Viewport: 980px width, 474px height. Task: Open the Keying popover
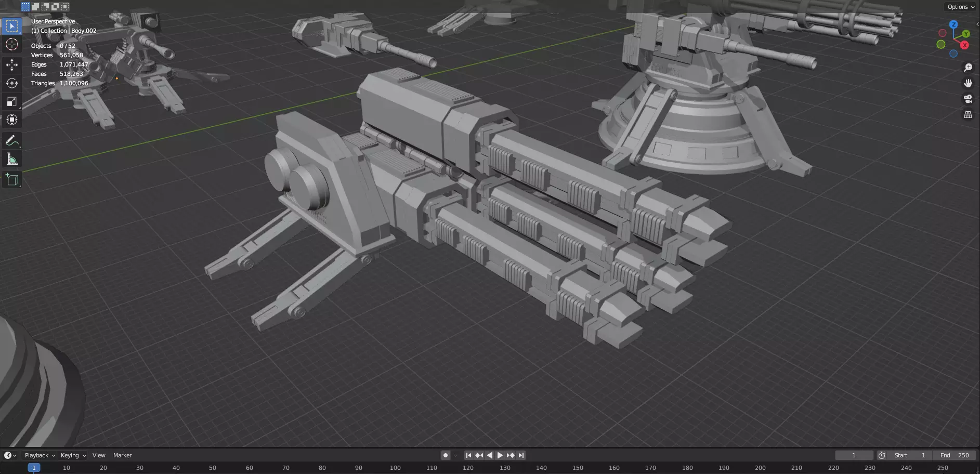click(x=73, y=455)
